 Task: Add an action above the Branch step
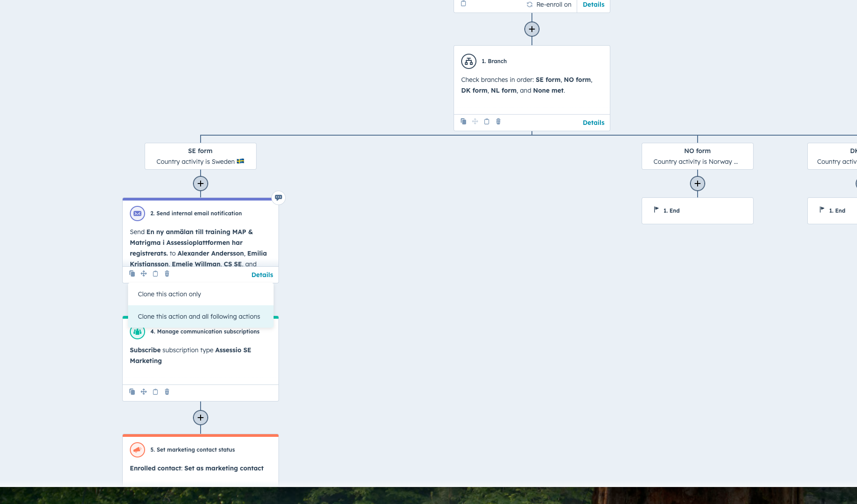[x=532, y=29]
